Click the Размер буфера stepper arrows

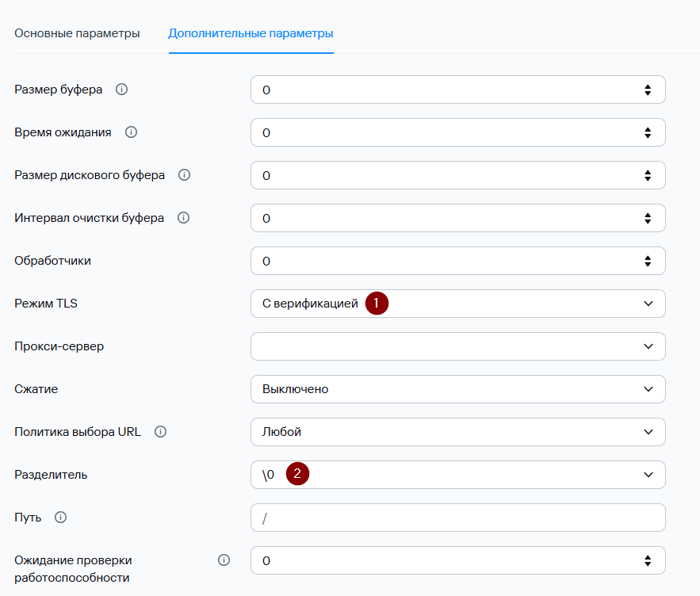(x=648, y=90)
